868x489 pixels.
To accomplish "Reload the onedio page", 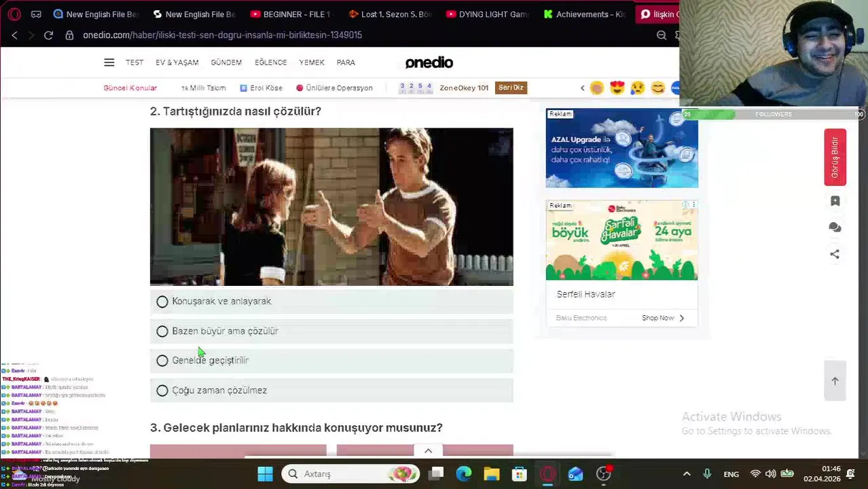I will click(x=48, y=35).
